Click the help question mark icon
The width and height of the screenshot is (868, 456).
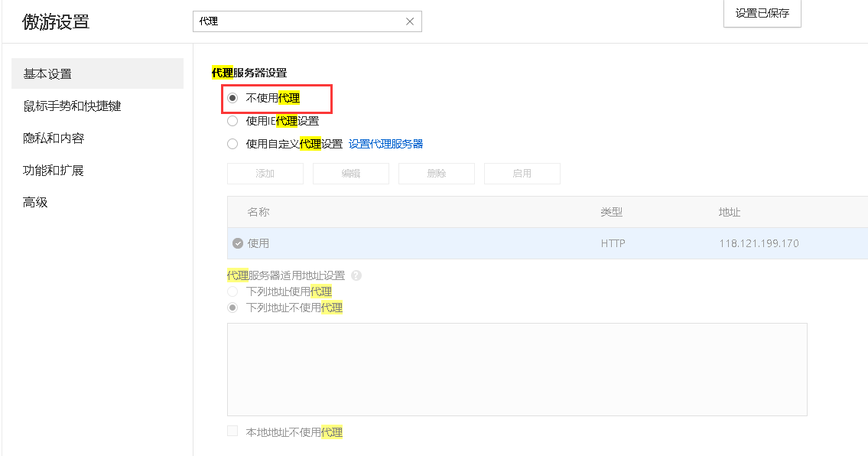(356, 275)
